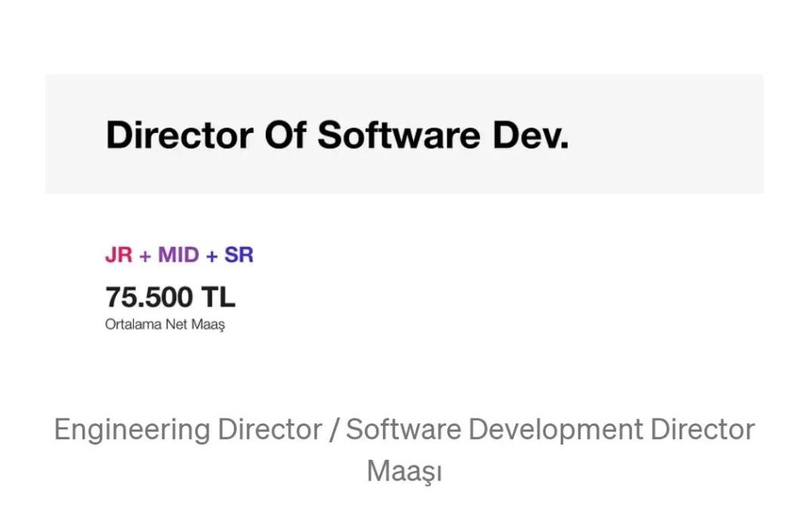This screenshot has height=524, width=812.
Task: Open the "Engineering Director" caption text
Action: pos(188,430)
